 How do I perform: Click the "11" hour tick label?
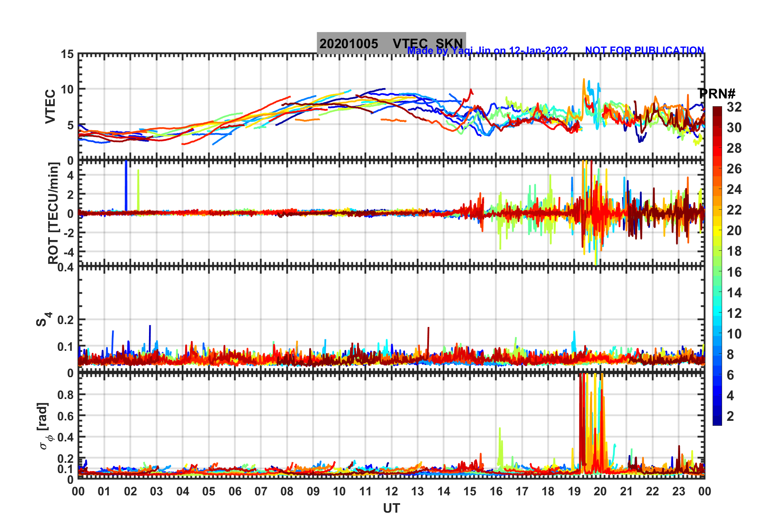[x=366, y=491]
